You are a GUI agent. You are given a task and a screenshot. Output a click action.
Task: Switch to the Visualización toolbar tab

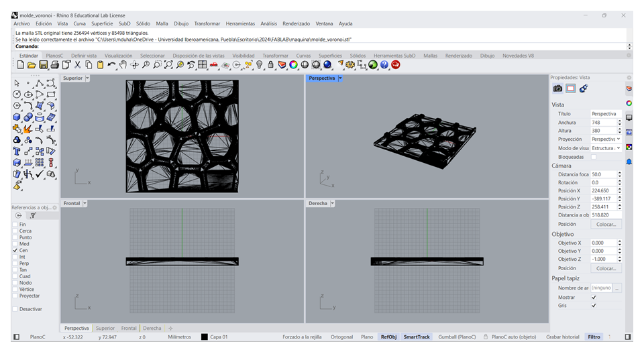tap(118, 56)
